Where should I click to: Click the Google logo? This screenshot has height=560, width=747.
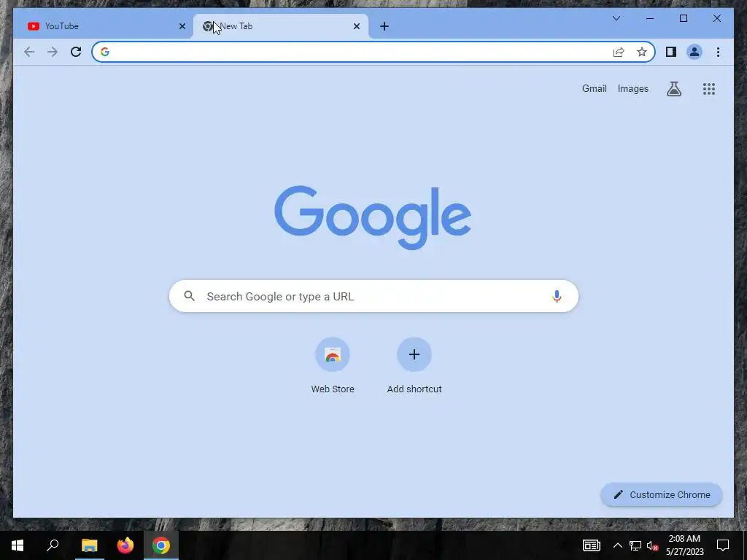(373, 217)
